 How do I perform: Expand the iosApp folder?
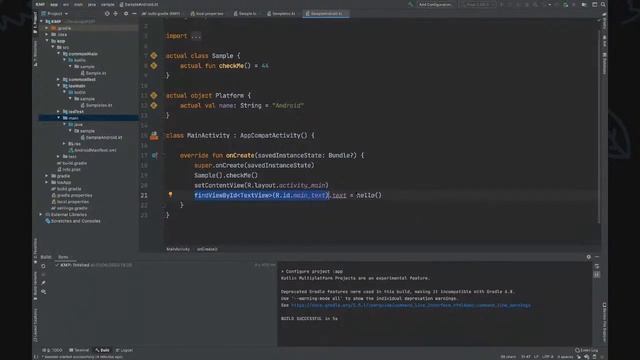(x=47, y=182)
